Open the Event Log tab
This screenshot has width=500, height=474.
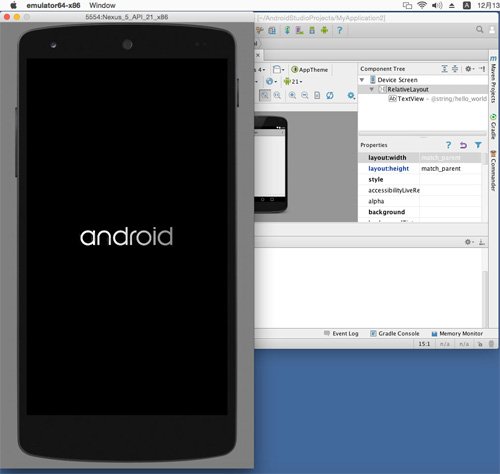[341, 334]
